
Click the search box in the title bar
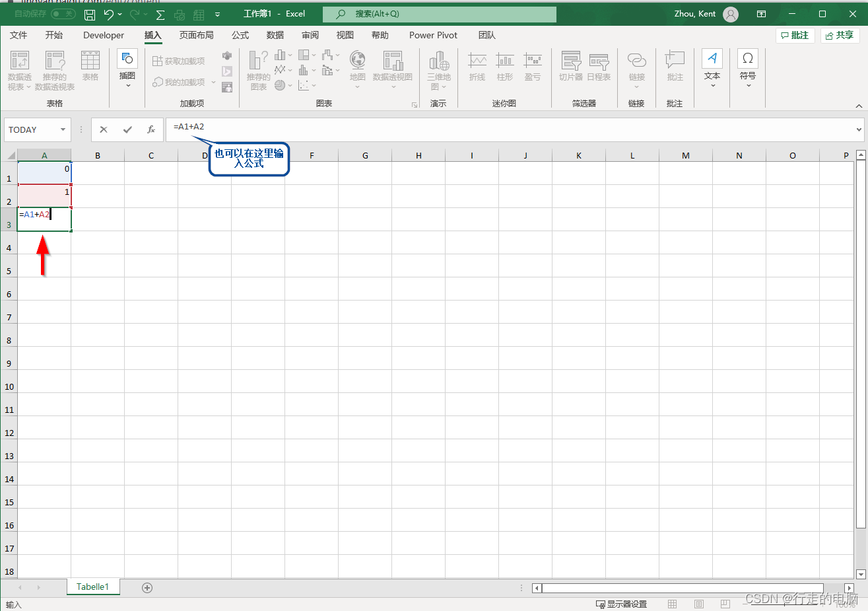439,14
